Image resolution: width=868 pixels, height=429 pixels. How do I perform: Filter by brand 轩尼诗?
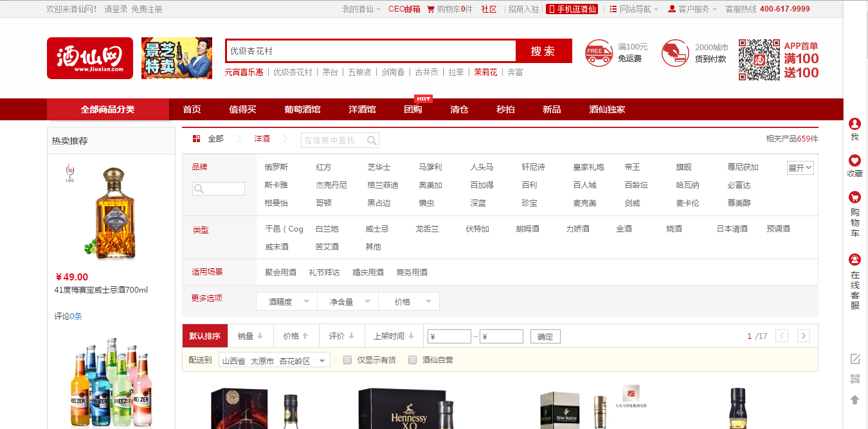(533, 167)
